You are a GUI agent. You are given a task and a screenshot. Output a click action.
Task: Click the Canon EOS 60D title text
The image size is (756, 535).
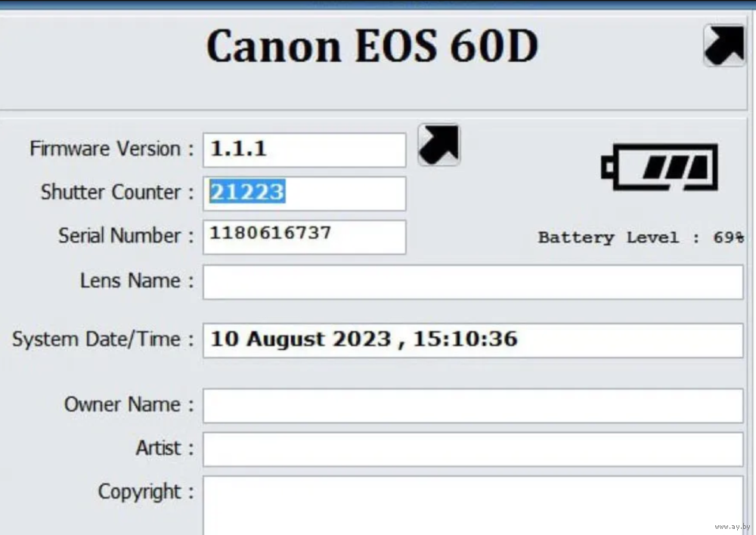point(372,46)
